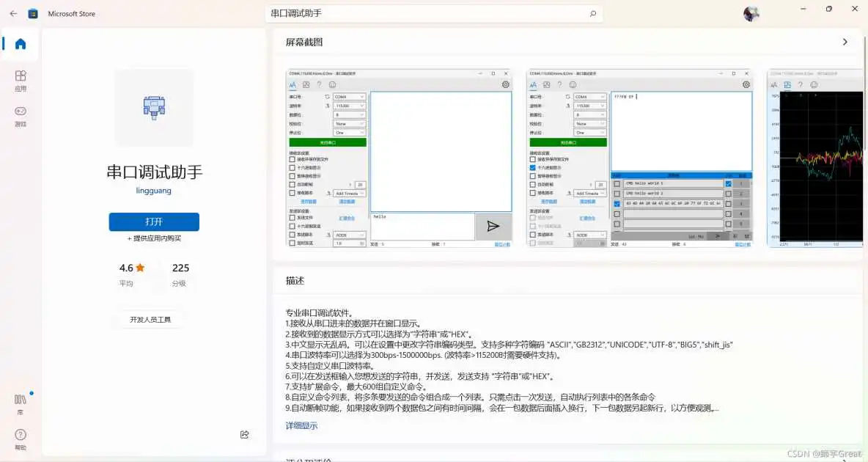The height and width of the screenshot is (462, 868).
Task: Switch to the Home tab in the sidebar
Action: [x=20, y=45]
